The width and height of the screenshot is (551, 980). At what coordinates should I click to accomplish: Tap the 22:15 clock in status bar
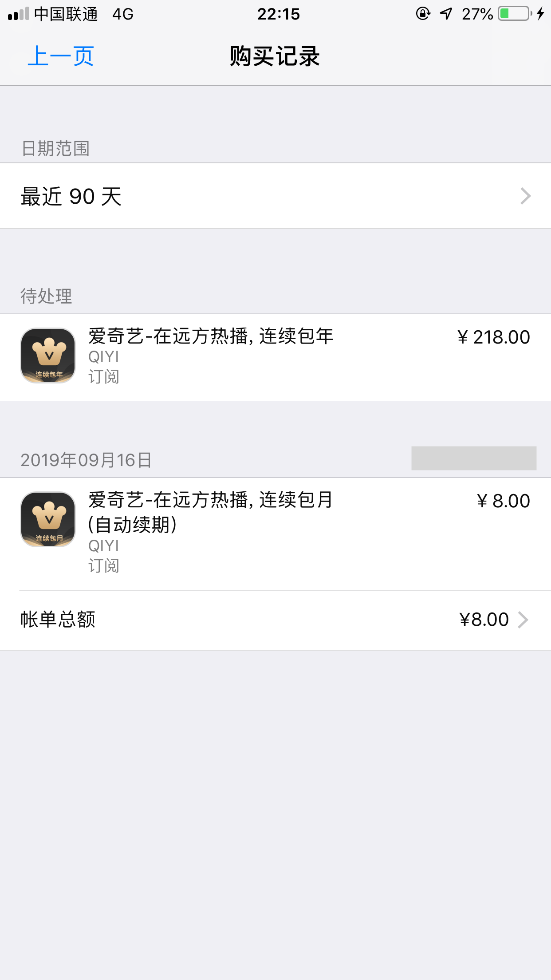[279, 14]
